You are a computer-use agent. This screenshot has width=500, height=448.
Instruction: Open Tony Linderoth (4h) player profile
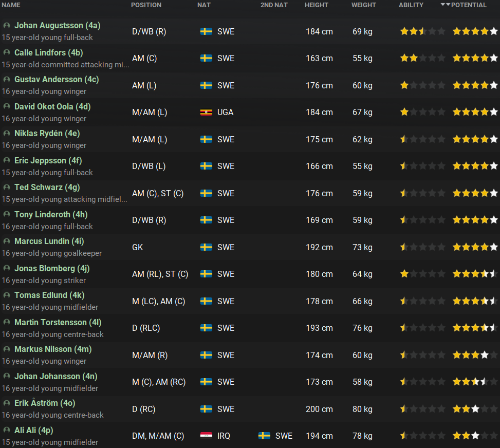coord(51,214)
